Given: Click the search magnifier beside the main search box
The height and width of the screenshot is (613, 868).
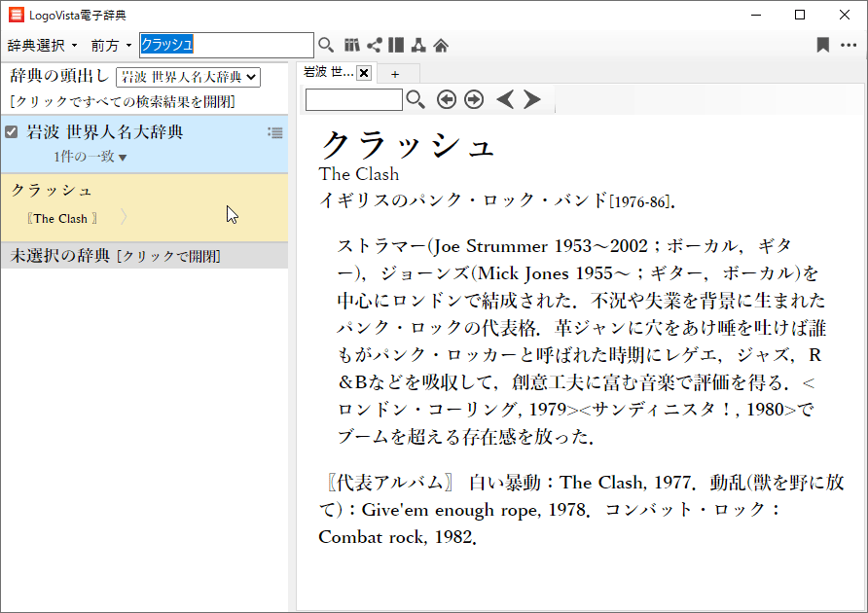Looking at the screenshot, I should [x=326, y=45].
